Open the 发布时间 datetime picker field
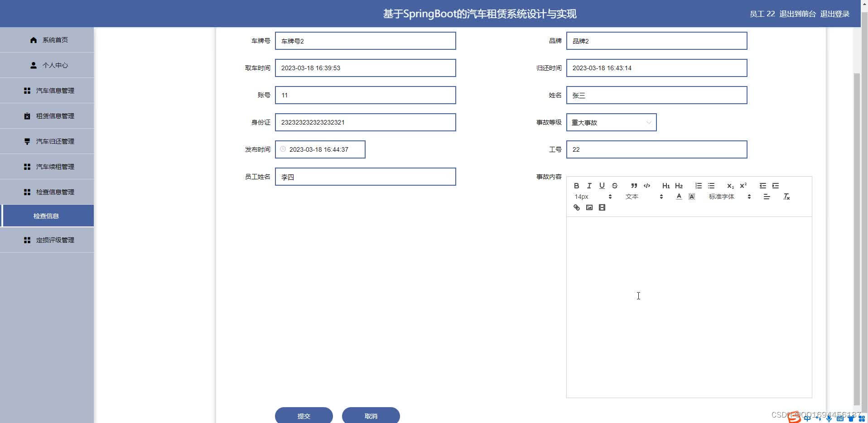Image resolution: width=868 pixels, height=423 pixels. pos(320,149)
